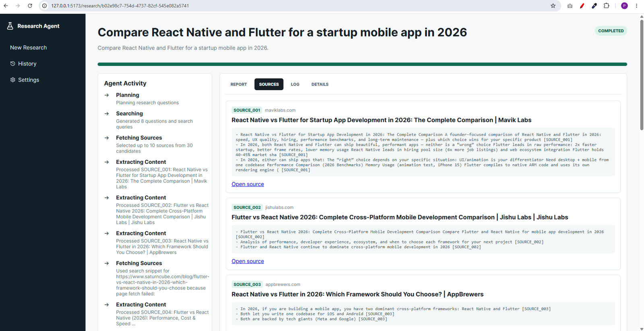The height and width of the screenshot is (331, 644).
Task: Click the jishulabs.com domain text
Action: 279,208
